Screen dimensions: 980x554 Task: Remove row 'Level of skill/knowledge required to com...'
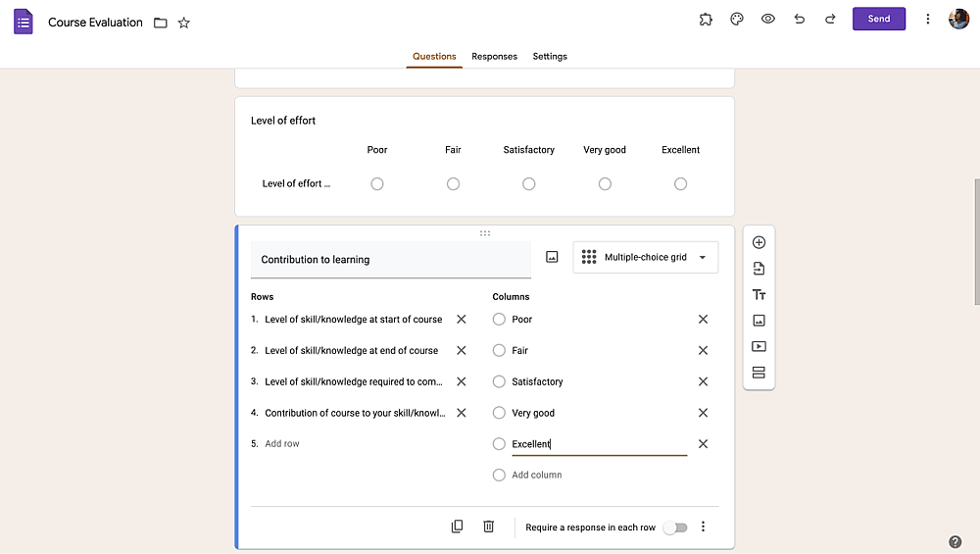(462, 381)
